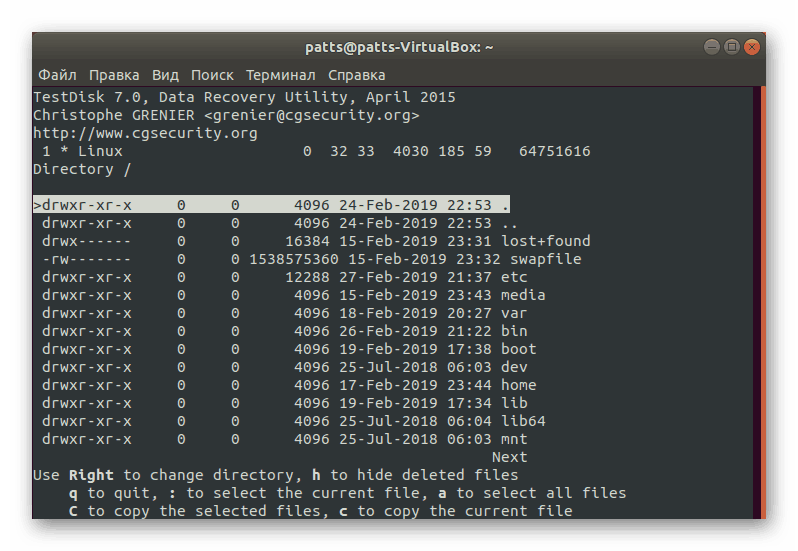Open the Файл menu
The width and height of the screenshot is (798, 551).
coord(57,75)
